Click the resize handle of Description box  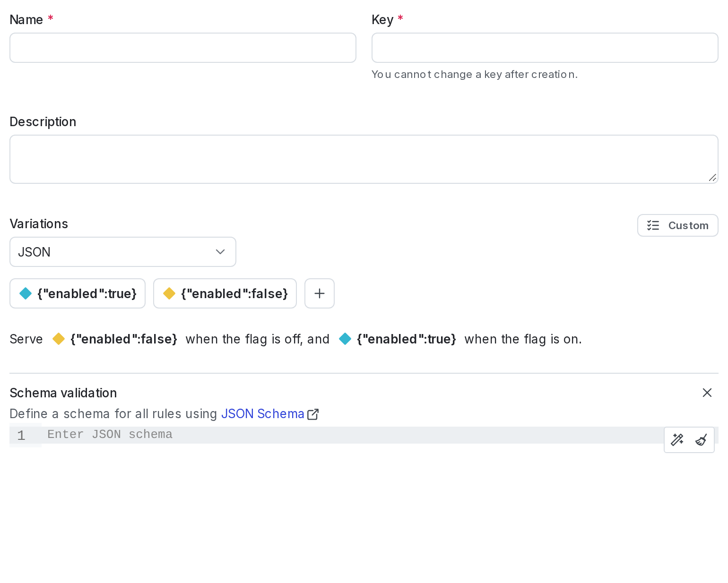tap(712, 178)
